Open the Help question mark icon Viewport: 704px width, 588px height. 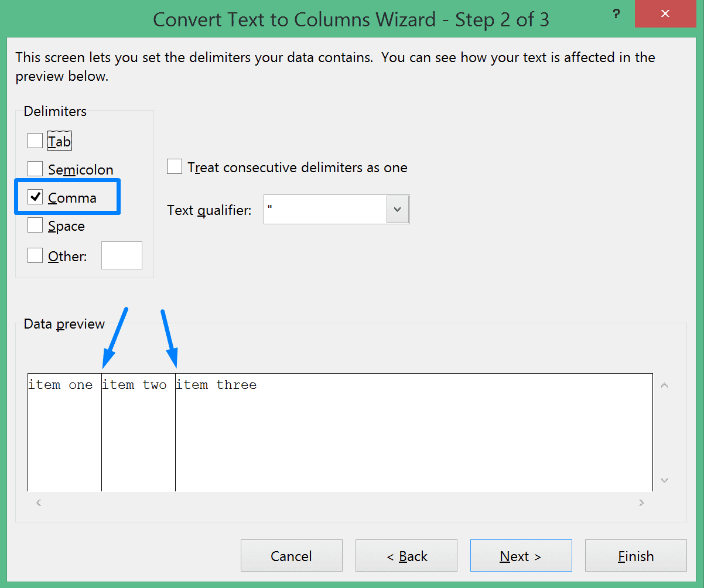coord(616,14)
